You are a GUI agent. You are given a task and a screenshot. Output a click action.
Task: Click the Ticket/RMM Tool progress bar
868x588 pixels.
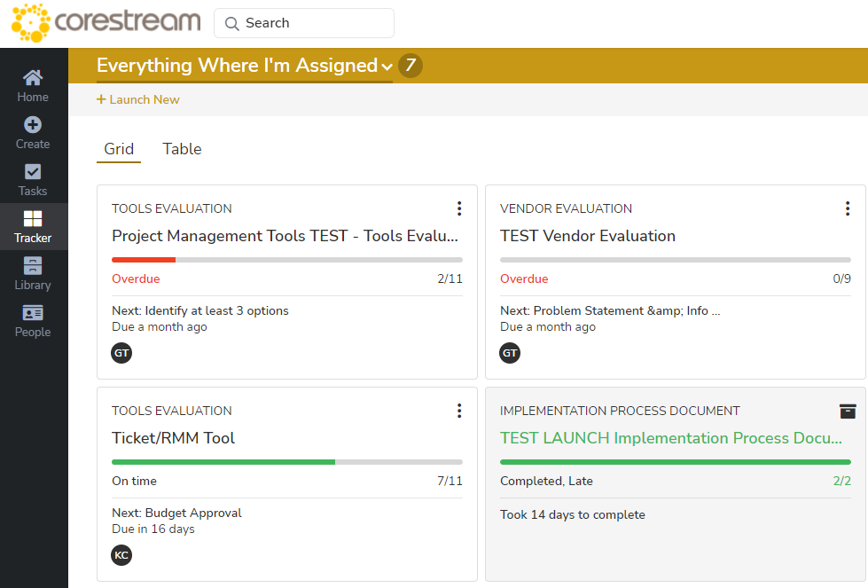tap(286, 462)
